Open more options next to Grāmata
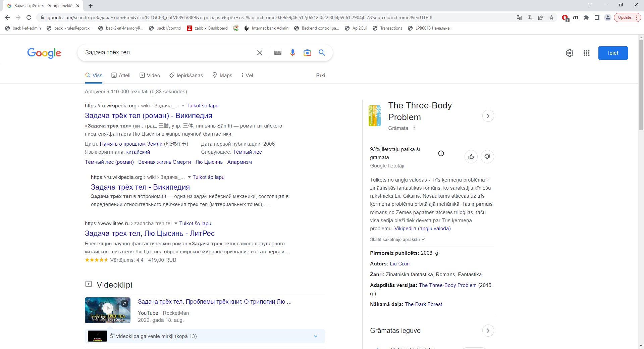This screenshot has width=644, height=349. 414,128
